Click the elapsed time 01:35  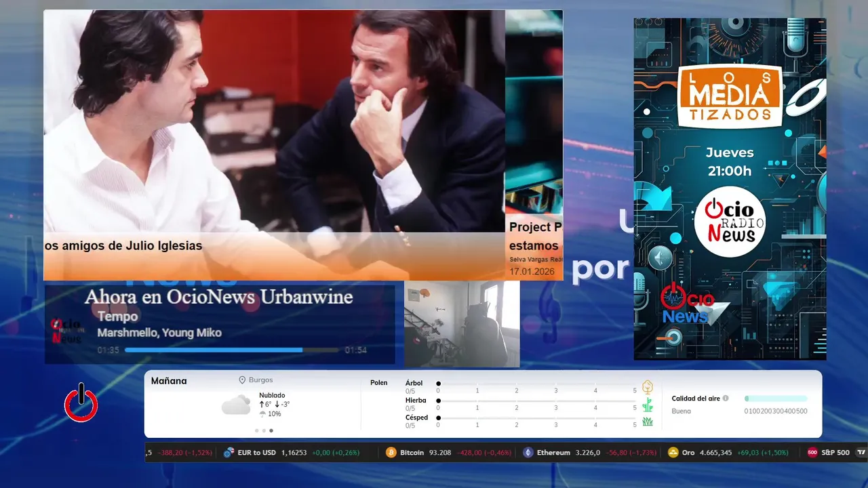pyautogui.click(x=108, y=350)
